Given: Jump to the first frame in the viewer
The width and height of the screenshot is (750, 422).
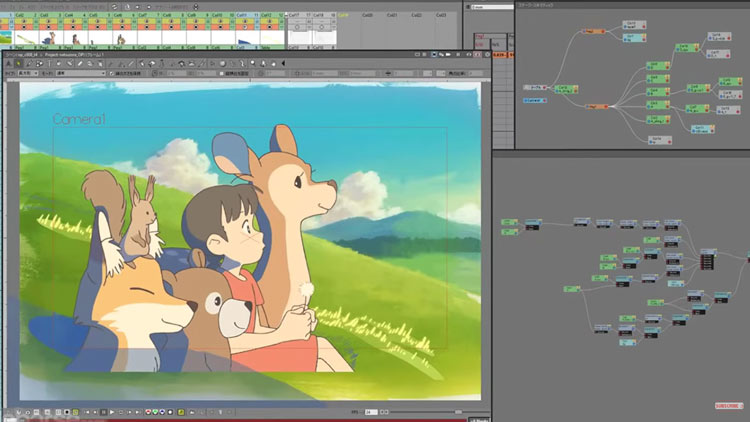Looking at the screenshot, I should point(87,412).
